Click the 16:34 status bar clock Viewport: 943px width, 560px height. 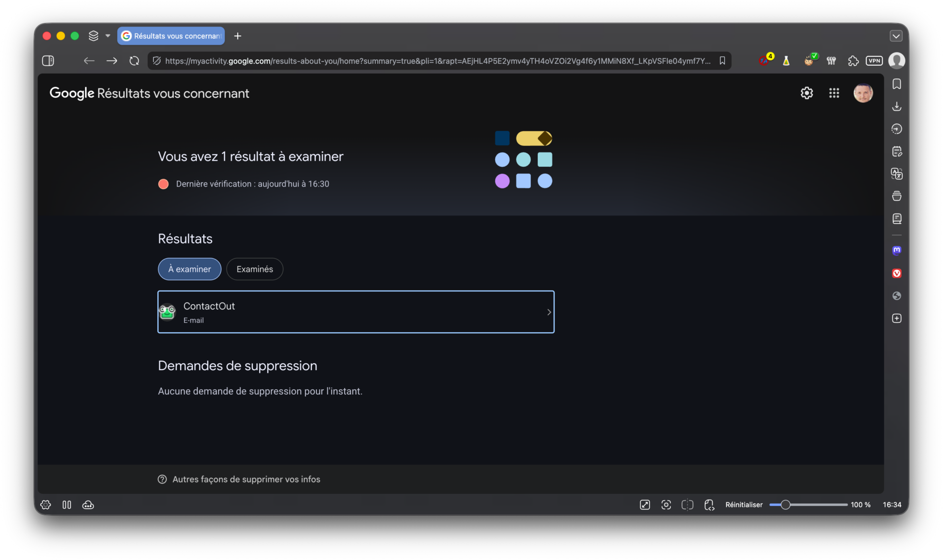892,505
